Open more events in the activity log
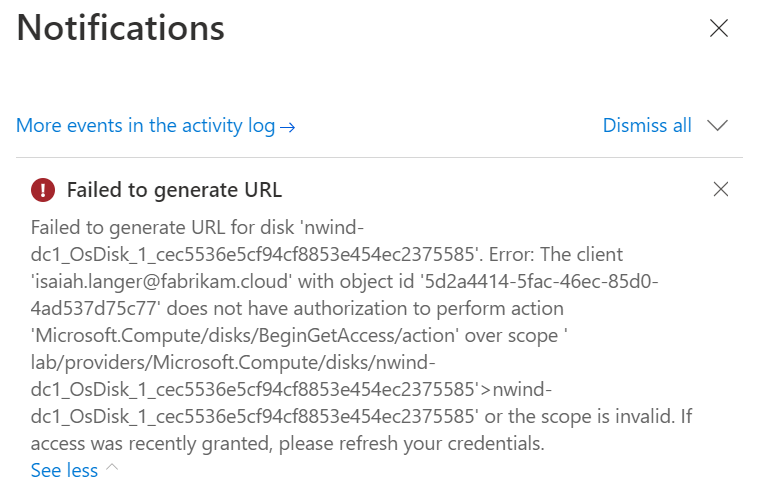757x490 pixels. (x=146, y=126)
